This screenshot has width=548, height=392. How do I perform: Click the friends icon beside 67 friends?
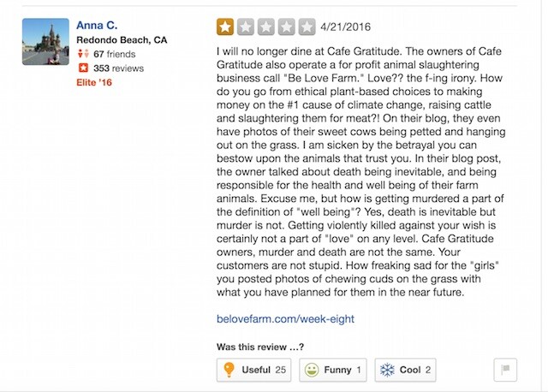tap(83, 54)
